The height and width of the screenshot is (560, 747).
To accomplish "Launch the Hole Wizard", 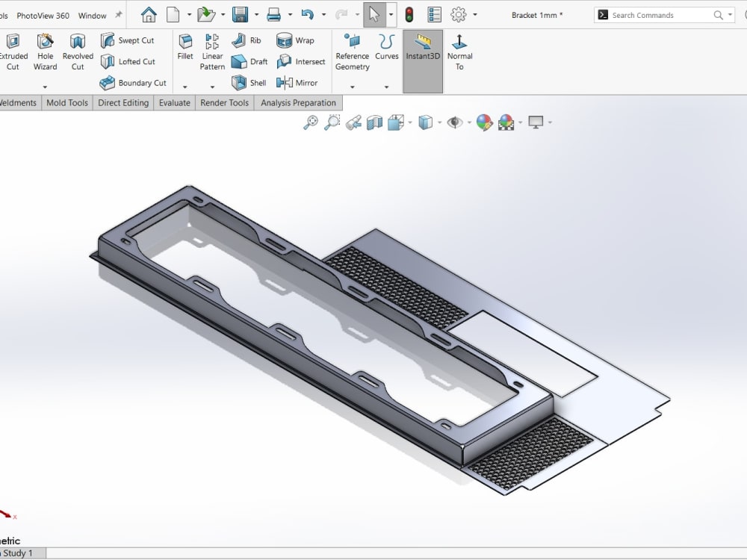I will point(46,52).
